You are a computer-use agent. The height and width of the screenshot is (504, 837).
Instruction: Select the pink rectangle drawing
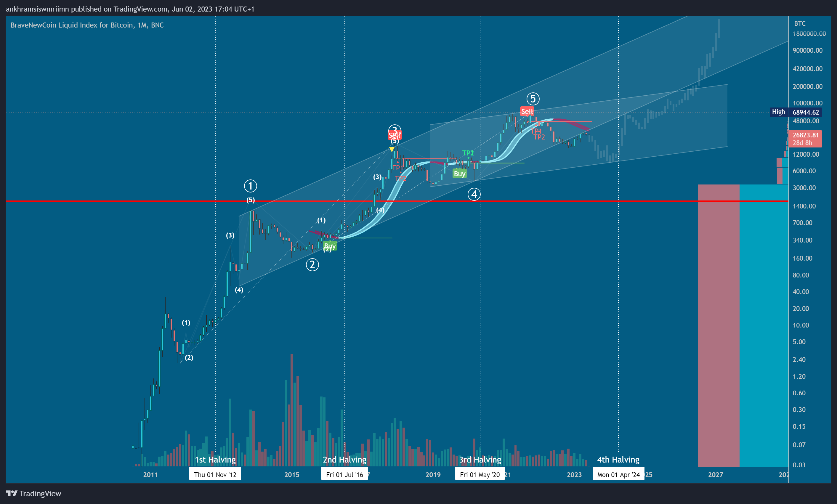tap(719, 325)
